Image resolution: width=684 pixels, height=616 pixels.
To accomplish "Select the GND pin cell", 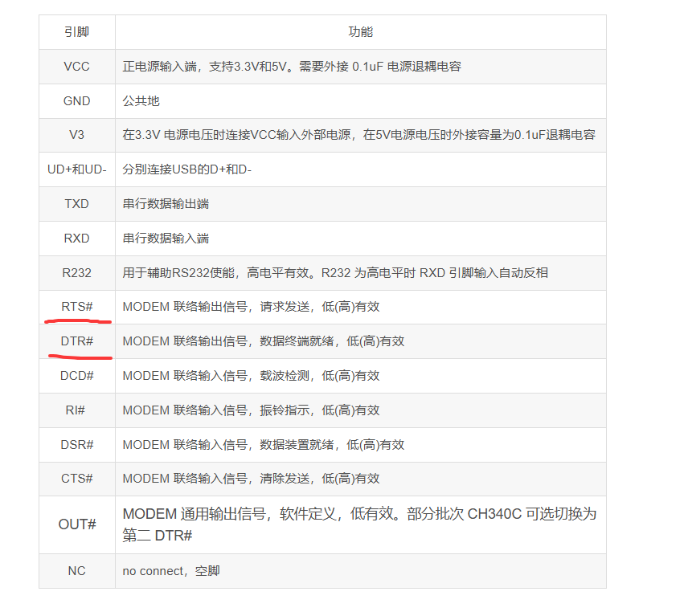I will [x=77, y=101].
